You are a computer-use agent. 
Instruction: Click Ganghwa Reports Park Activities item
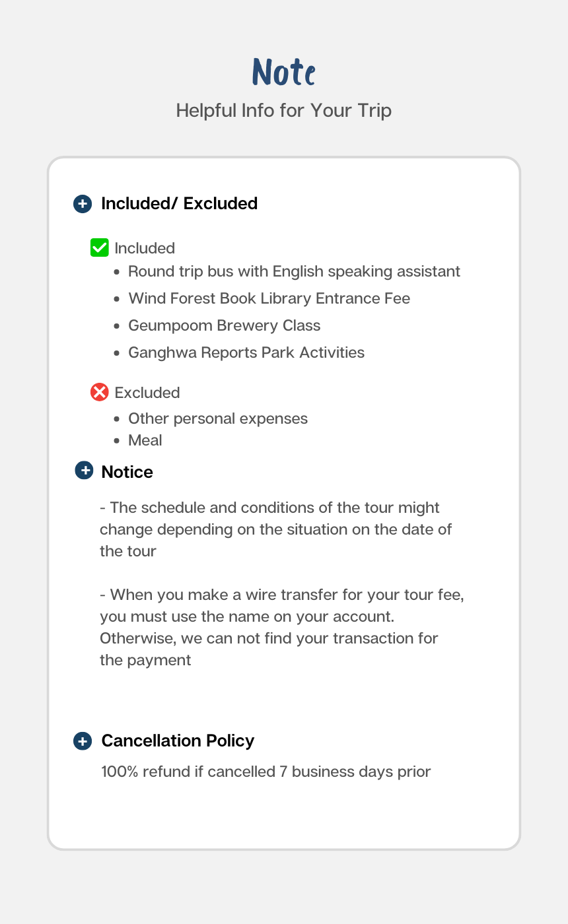[x=246, y=352]
